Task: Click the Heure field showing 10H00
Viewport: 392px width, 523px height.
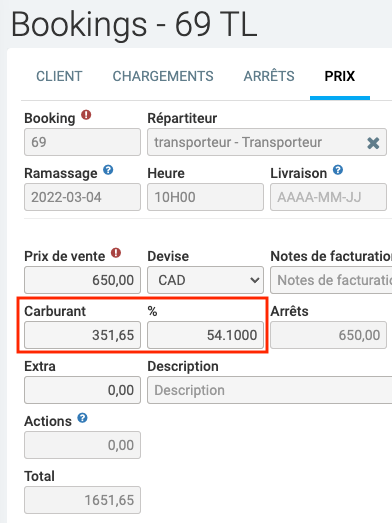Action: click(206, 197)
